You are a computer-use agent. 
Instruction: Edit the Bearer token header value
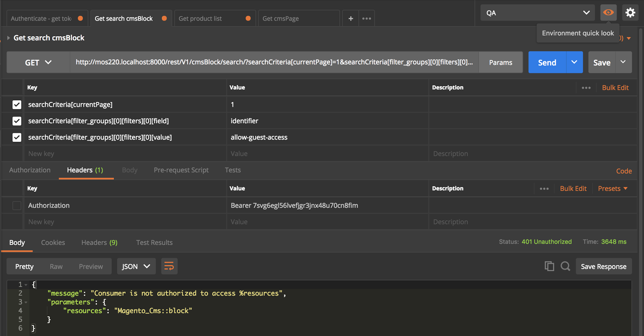point(327,205)
